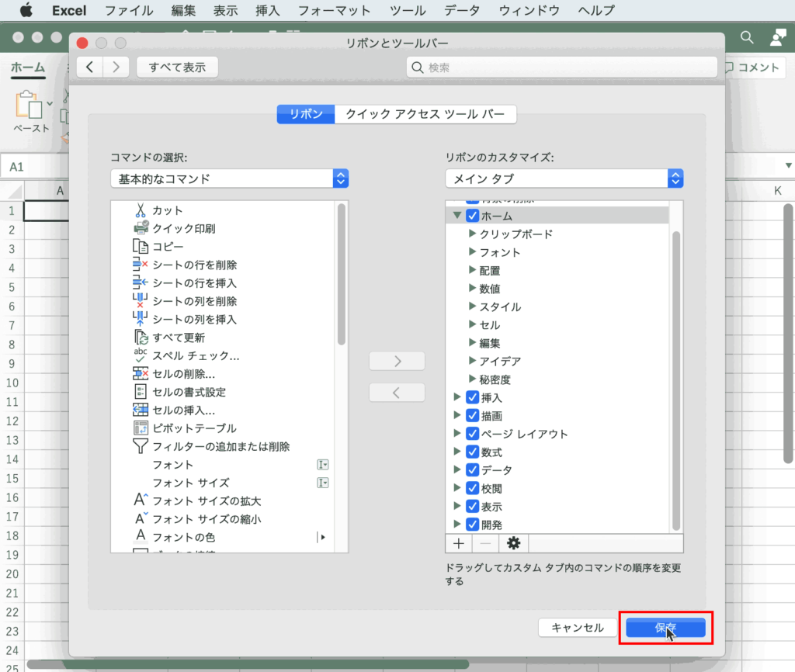795x672 pixels.
Task: Open the gear settings icon below ribbon list
Action: click(514, 544)
